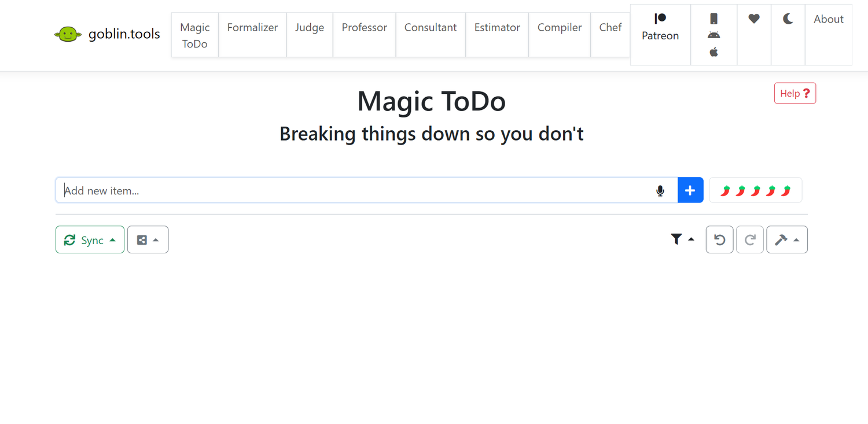Click the hammer tools icon
The image size is (868, 424).
coord(781,239)
